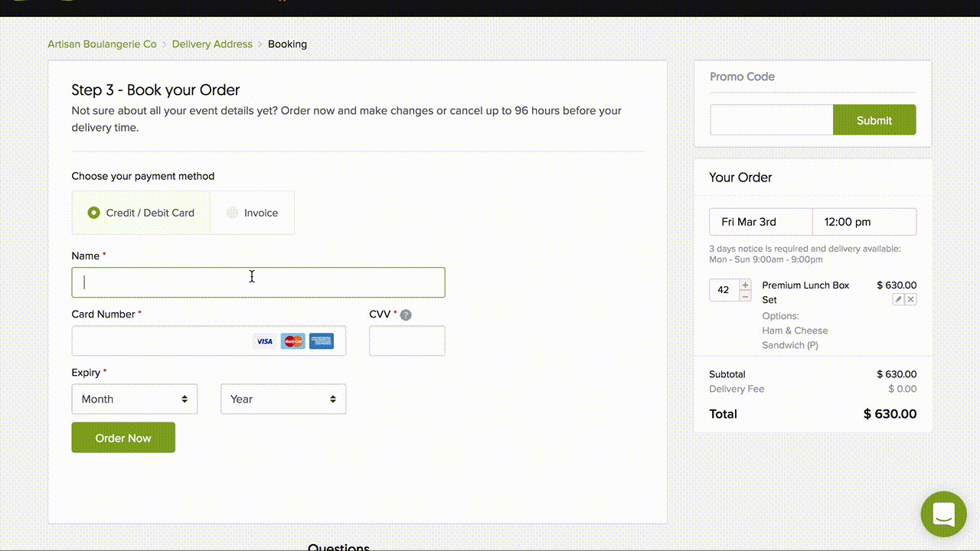Focus the Card Number field
This screenshot has height=551, width=980.
tap(161, 341)
